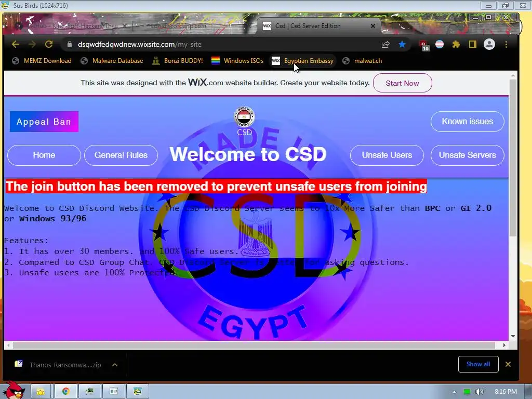Click the horizontal scrollbar left arrow
The width and height of the screenshot is (532, 399).
8,345
